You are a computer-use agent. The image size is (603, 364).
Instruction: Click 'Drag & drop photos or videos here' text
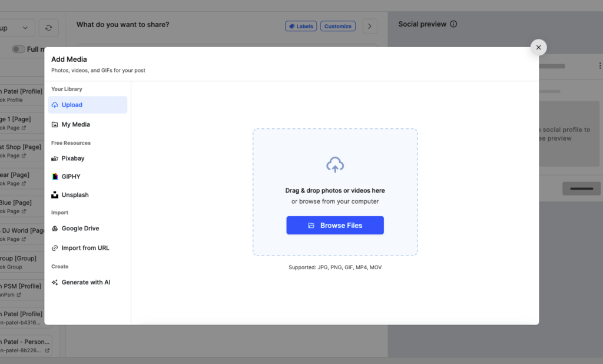click(x=335, y=190)
